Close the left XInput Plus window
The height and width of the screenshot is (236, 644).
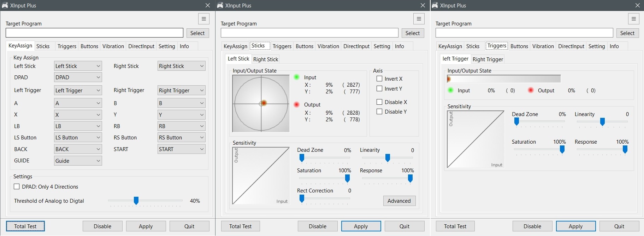pos(208,5)
